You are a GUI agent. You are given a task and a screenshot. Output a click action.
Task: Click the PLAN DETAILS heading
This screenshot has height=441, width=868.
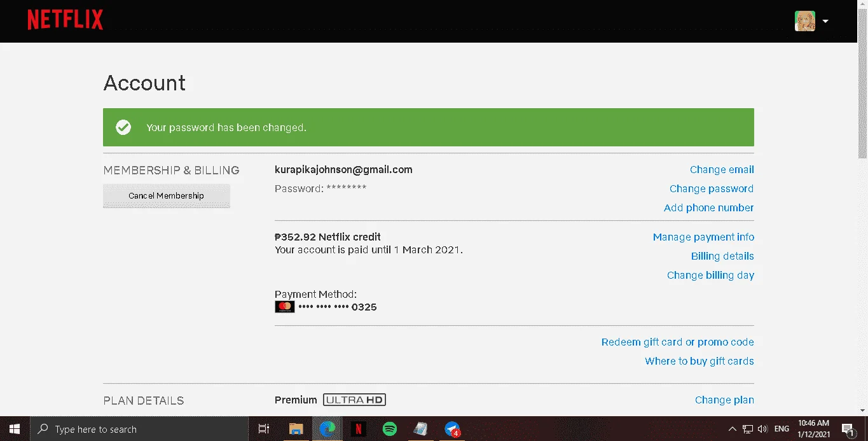144,401
